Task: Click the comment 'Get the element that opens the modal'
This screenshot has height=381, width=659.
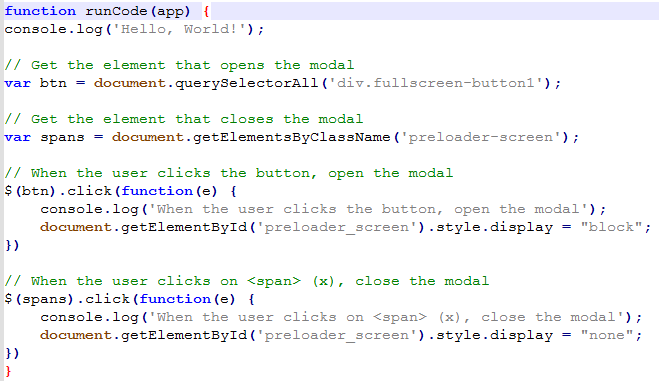Action: pos(179,65)
